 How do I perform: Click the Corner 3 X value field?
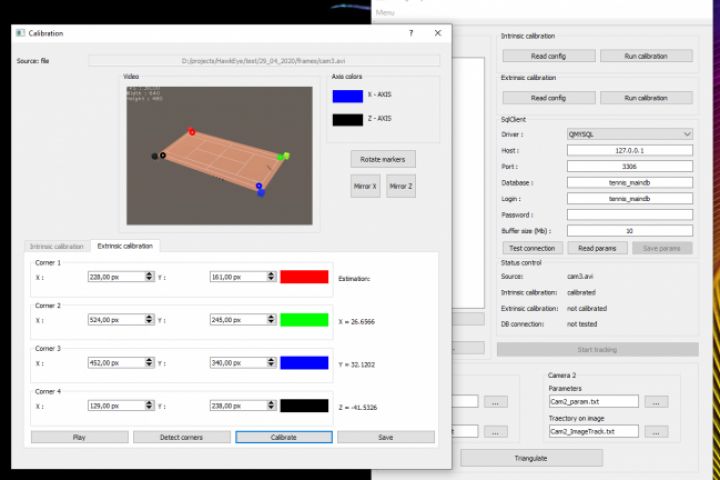coord(116,363)
